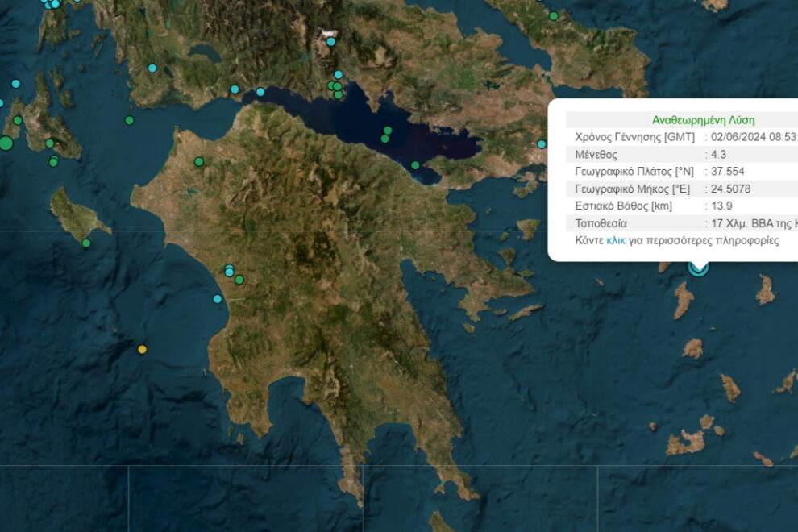
Task: Click the cyan marker beside the snow-capped mountain
Action: (x=330, y=42)
